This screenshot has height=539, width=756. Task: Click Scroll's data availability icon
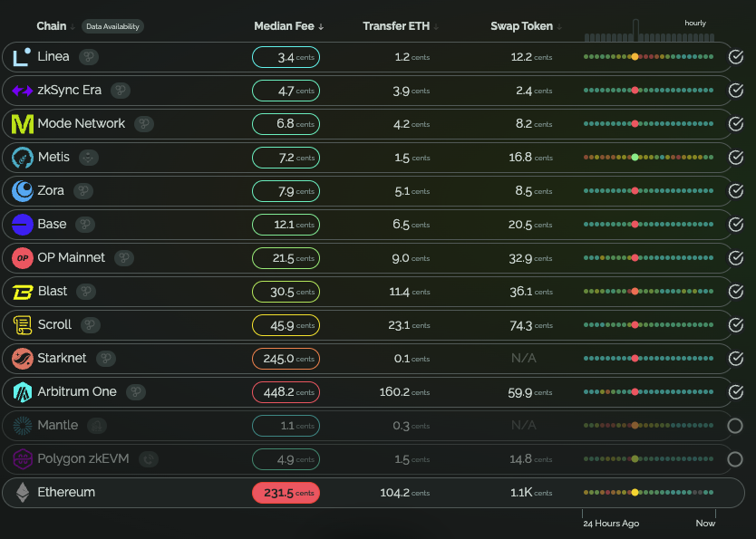coord(90,325)
